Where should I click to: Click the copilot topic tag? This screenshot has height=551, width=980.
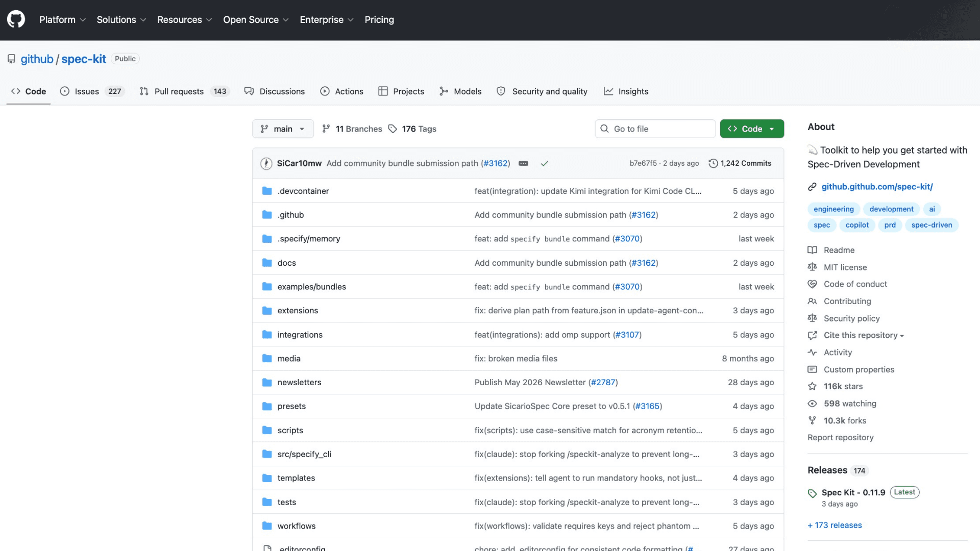point(857,225)
